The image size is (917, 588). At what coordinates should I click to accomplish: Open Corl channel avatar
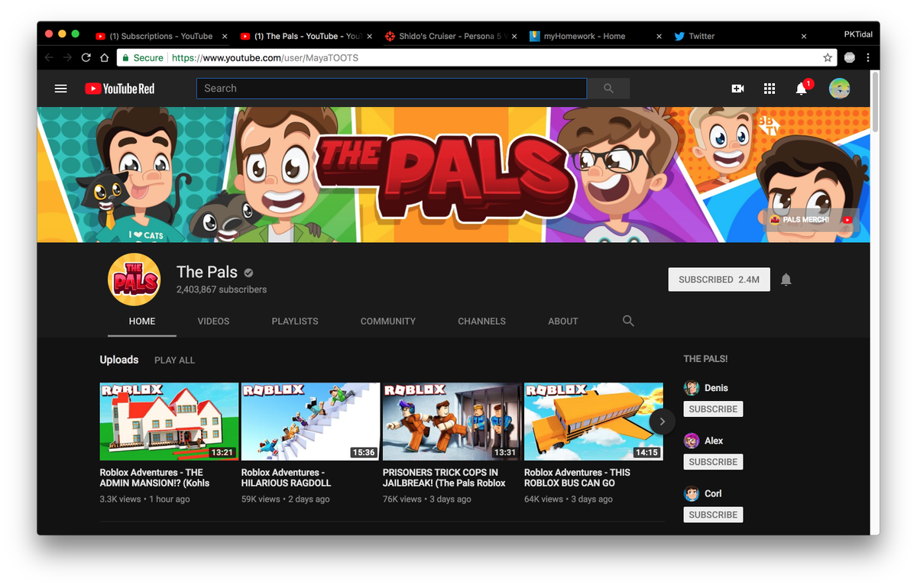coord(692,493)
